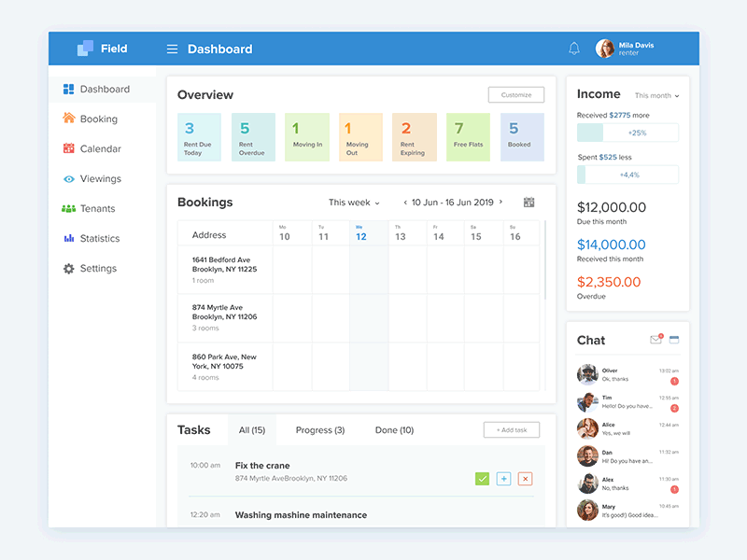Open Dashboard in the sidebar
747x560 pixels.
click(x=103, y=89)
